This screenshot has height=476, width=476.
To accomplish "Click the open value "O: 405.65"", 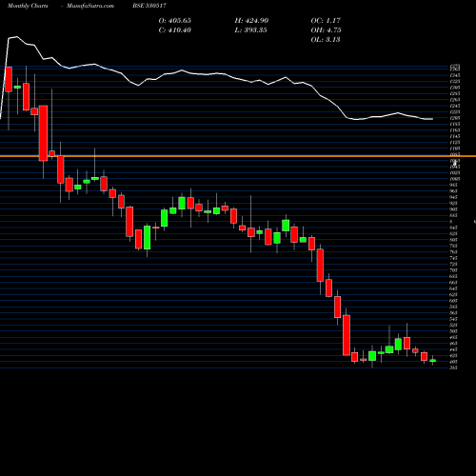I will [x=175, y=21].
